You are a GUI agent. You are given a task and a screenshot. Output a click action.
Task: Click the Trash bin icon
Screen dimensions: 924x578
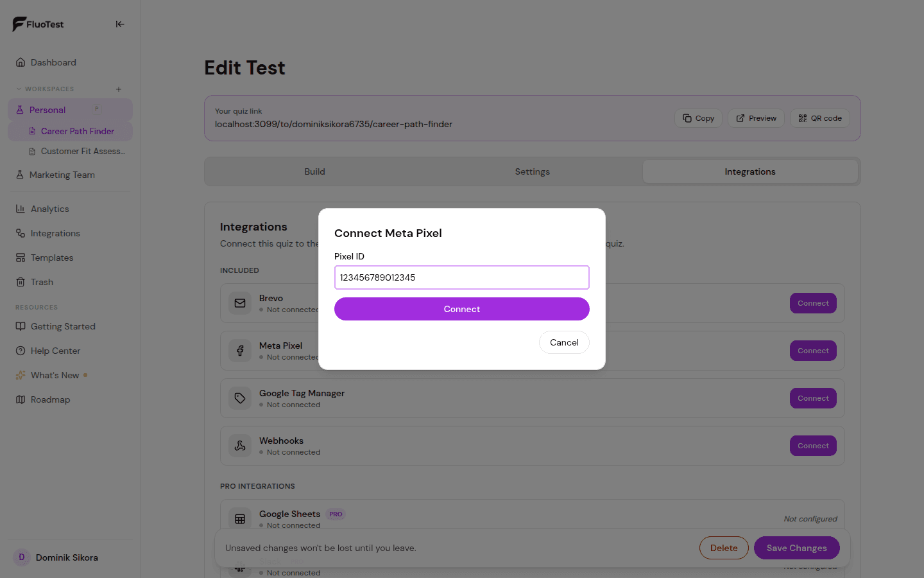pos(21,282)
